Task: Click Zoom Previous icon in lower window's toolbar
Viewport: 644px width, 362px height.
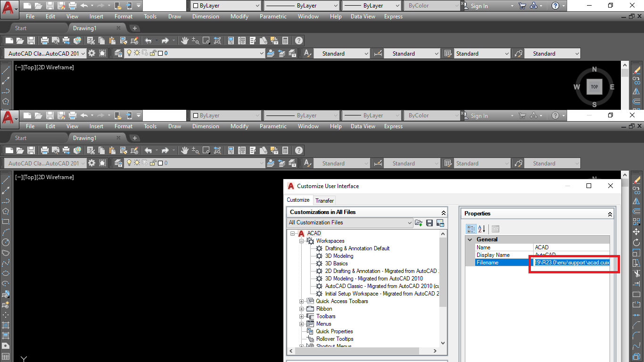Action: pyautogui.click(x=217, y=150)
